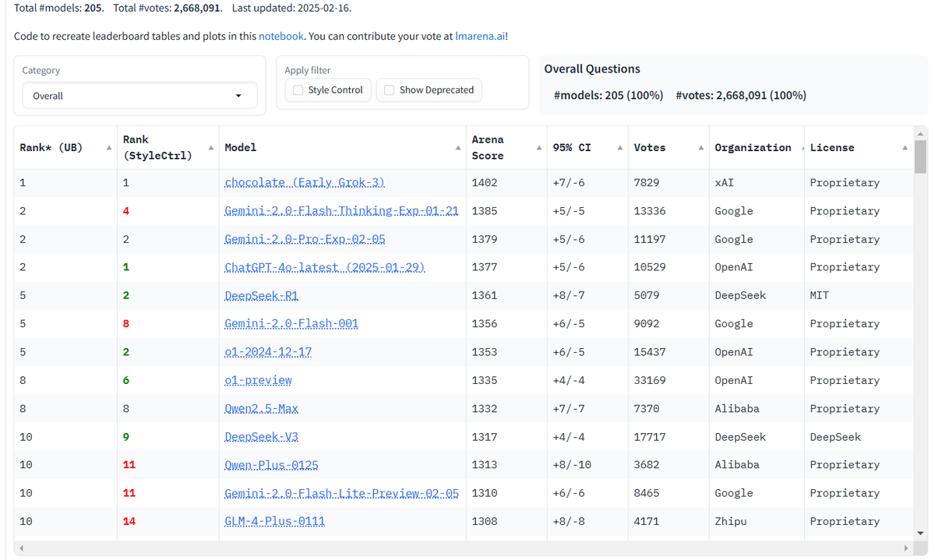Viewport: 935px width, 560px height.
Task: Open the notebook link
Action: point(280,36)
